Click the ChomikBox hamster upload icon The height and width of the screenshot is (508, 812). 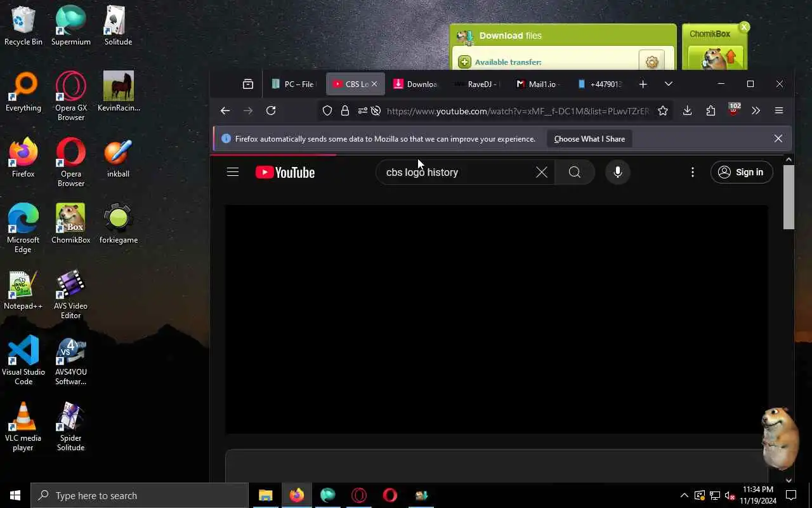(x=716, y=58)
